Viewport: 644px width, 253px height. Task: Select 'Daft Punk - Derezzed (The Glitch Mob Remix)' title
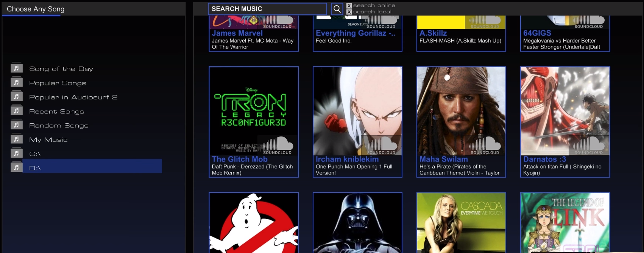[x=252, y=170]
